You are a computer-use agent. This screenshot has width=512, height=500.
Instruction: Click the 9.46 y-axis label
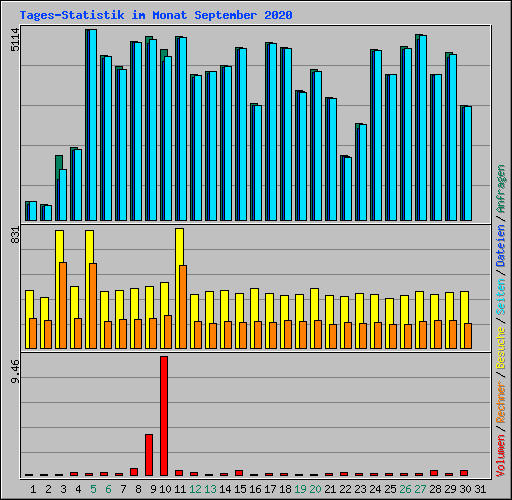pos(15,371)
